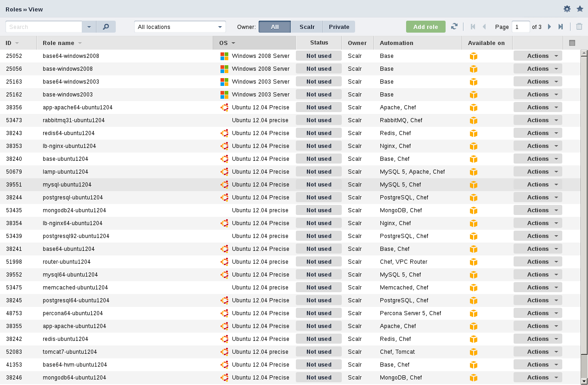Click platform cube icon for rabbitmq31-ubuntu1204

[474, 120]
